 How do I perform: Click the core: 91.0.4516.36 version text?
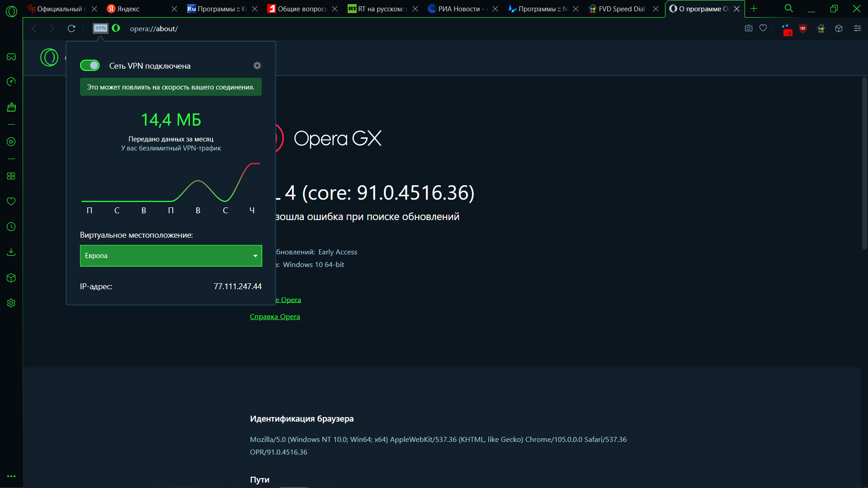388,193
